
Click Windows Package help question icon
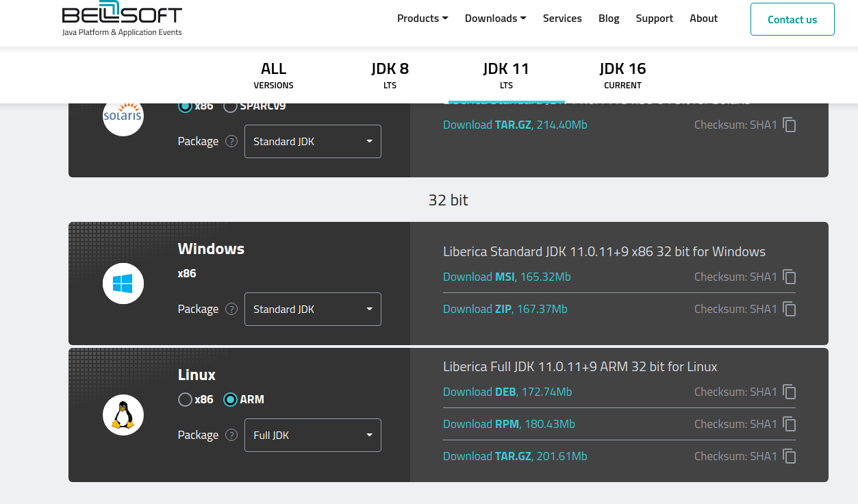pos(231,310)
